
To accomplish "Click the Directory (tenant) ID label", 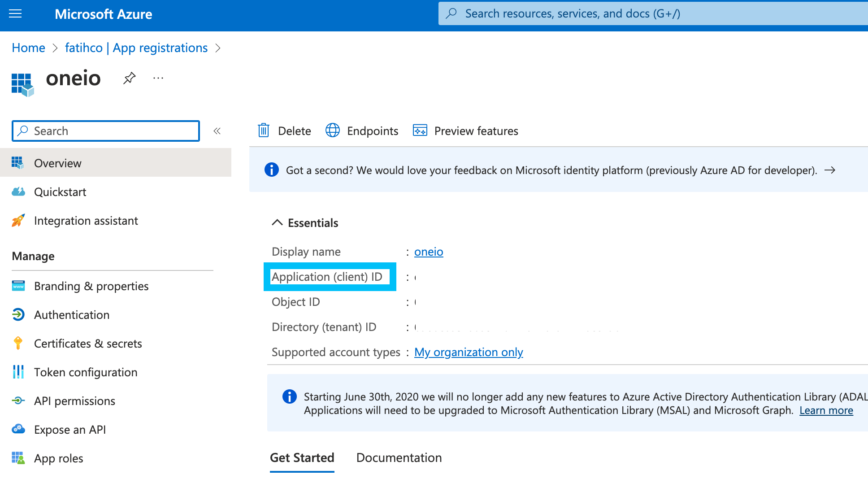I will click(x=324, y=327).
